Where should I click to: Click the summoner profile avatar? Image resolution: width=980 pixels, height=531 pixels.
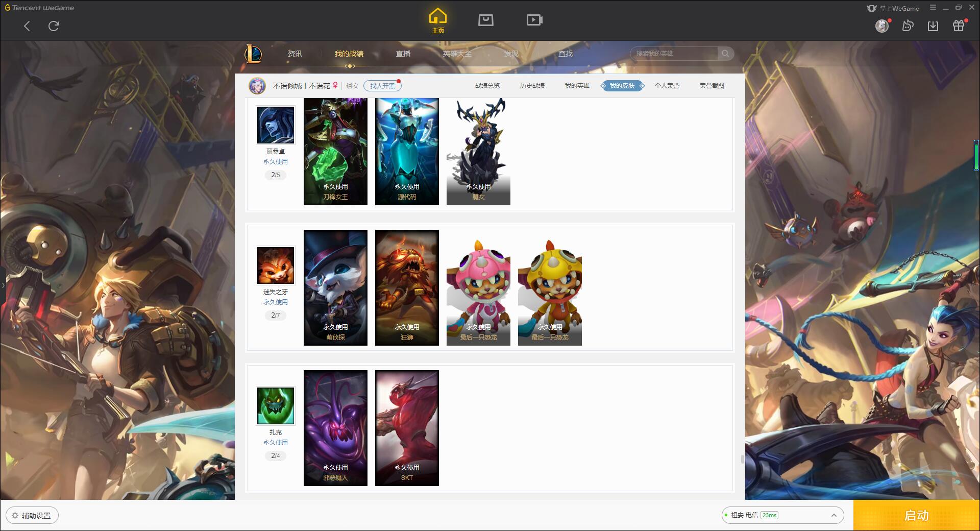257,86
